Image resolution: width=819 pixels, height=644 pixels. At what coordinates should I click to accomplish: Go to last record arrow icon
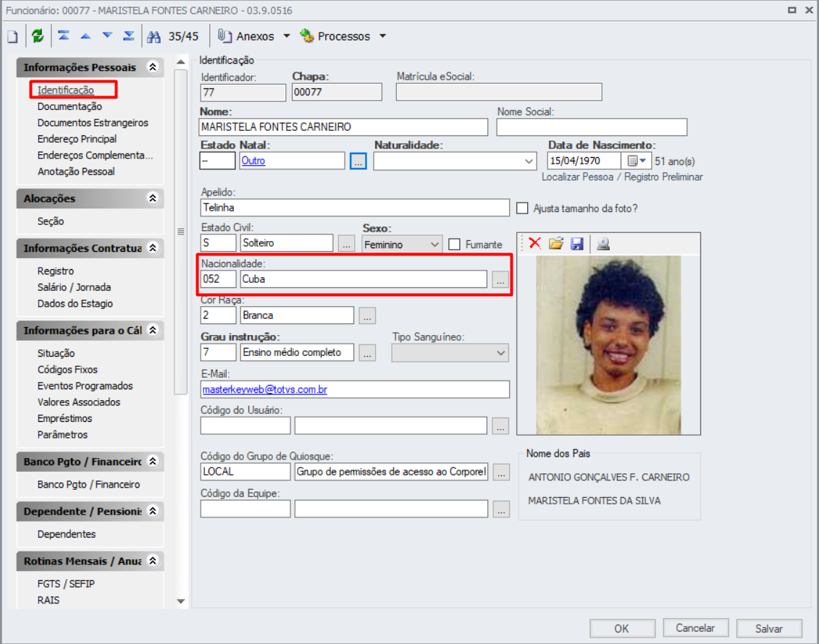click(x=128, y=35)
